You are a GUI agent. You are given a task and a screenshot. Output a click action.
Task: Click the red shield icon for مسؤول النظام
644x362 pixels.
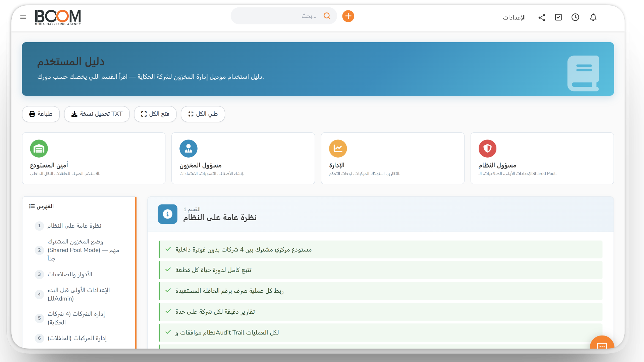(x=487, y=148)
